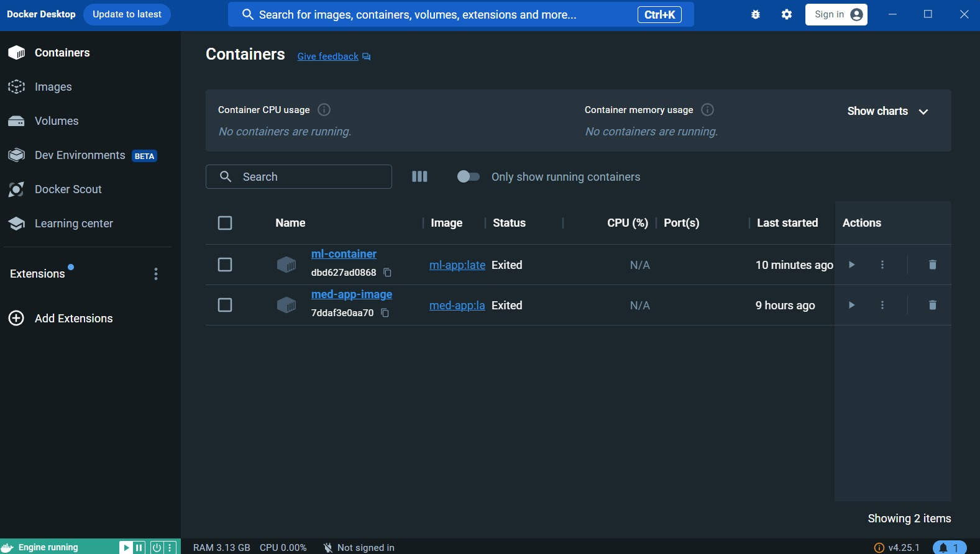Click the engine start/resume icon
Screen dimensions: 980x554
pos(126,548)
